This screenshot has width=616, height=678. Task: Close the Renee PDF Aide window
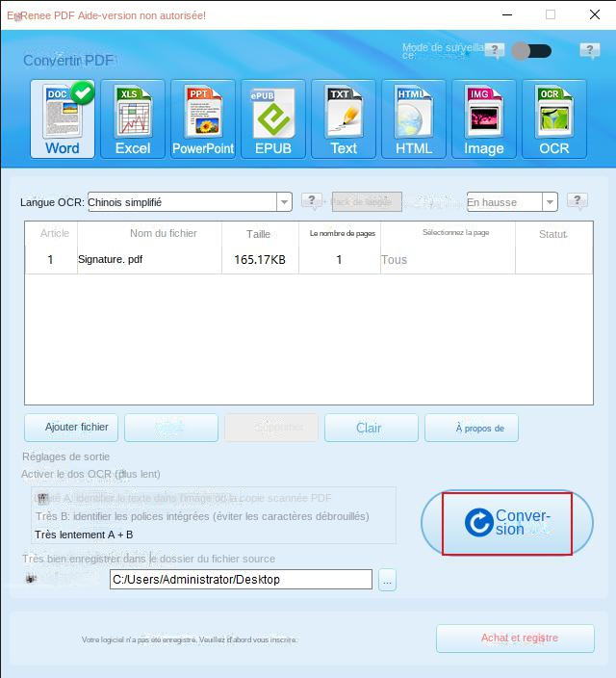(595, 14)
